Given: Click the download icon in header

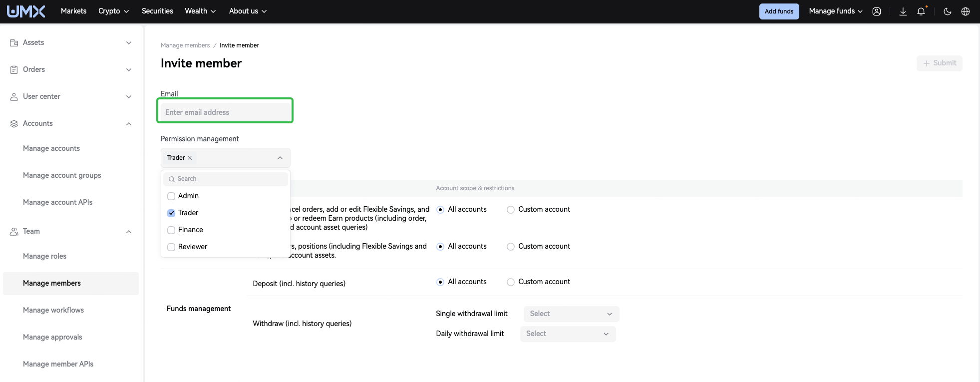Looking at the screenshot, I should point(903,11).
